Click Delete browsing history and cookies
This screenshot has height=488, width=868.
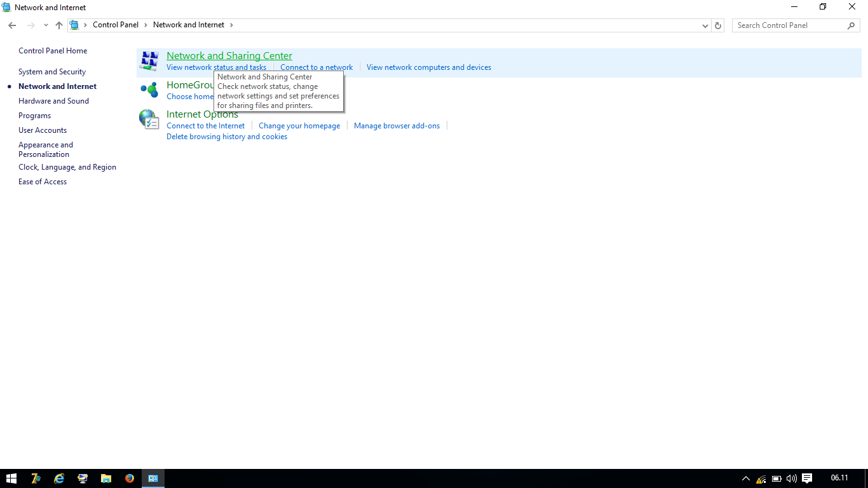coord(227,137)
